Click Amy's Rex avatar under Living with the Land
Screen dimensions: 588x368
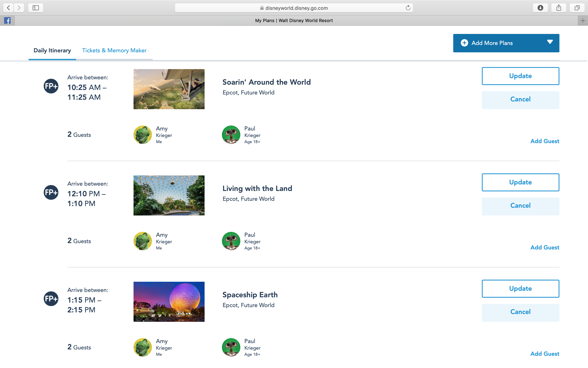(x=143, y=241)
